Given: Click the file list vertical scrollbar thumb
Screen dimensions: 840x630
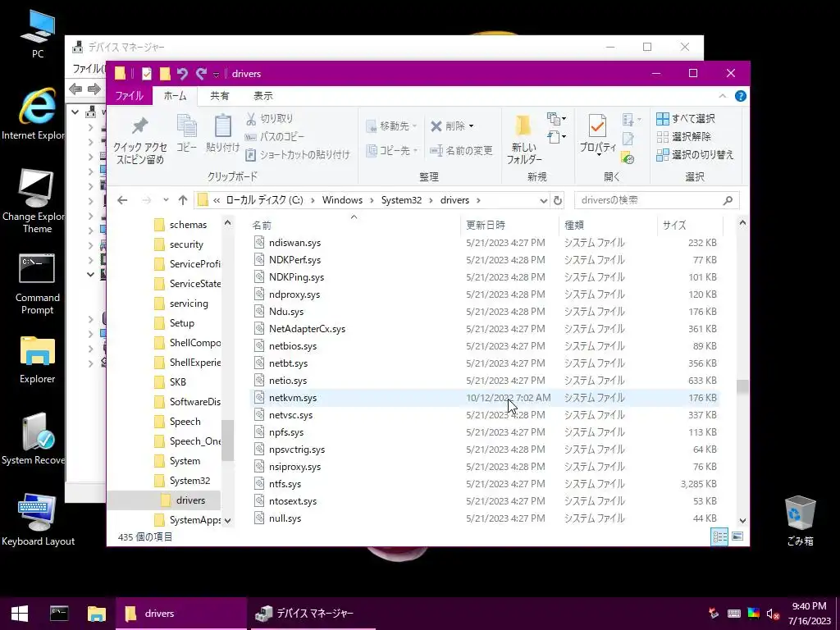Looking at the screenshot, I should (742, 386).
